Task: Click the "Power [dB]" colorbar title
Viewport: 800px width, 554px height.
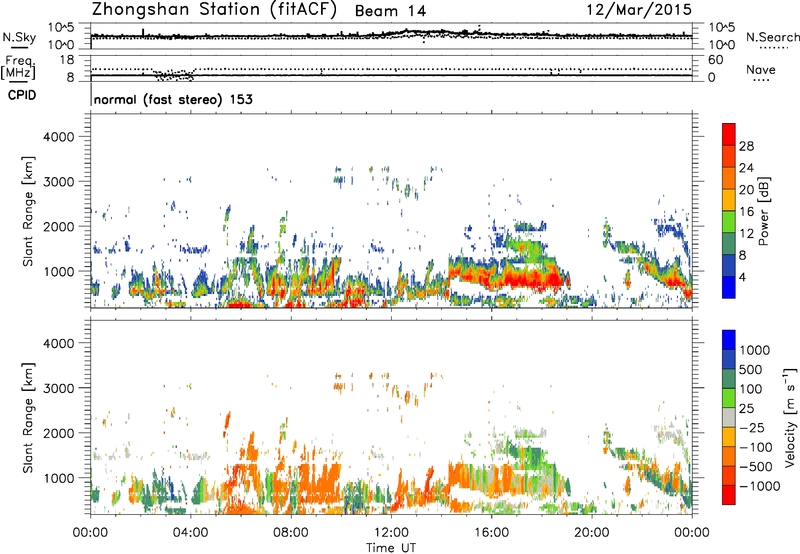Action: [x=763, y=211]
